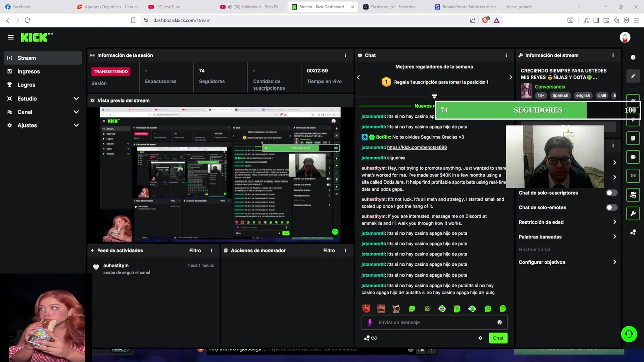Open Filtro in Acciones de moderador
The width and height of the screenshot is (644, 362).
tap(329, 250)
